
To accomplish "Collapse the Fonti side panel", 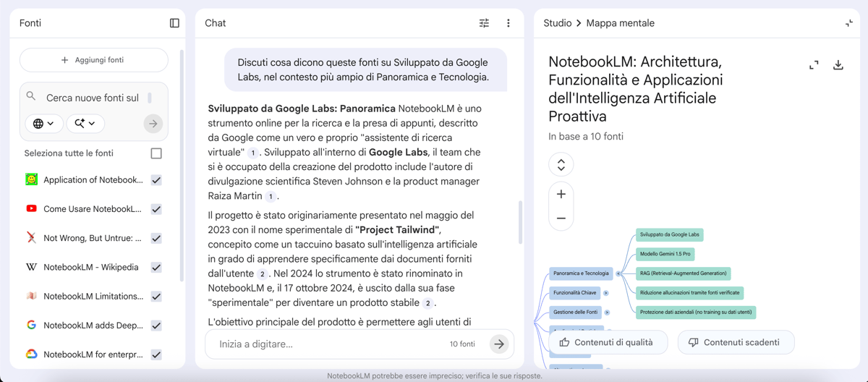I will 174,23.
